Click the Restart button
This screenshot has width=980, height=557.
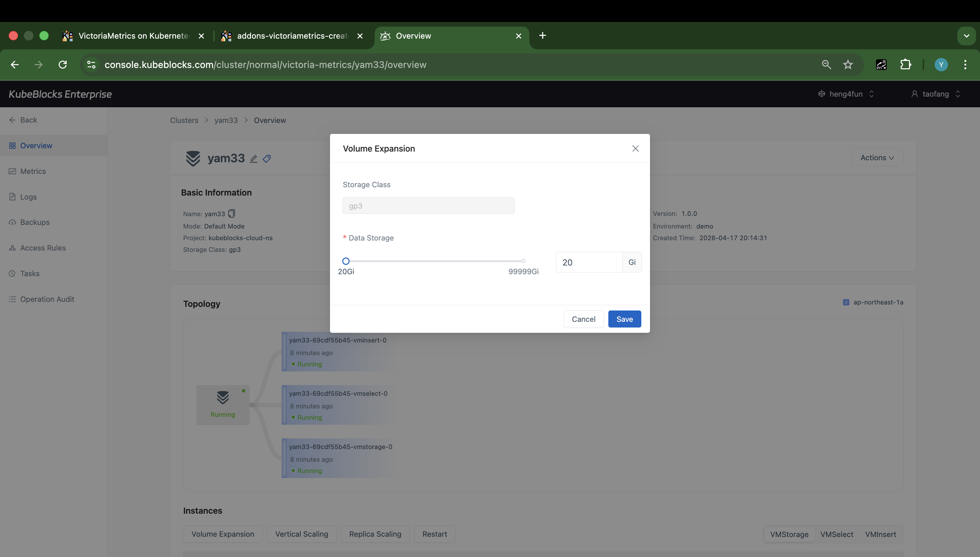click(435, 534)
